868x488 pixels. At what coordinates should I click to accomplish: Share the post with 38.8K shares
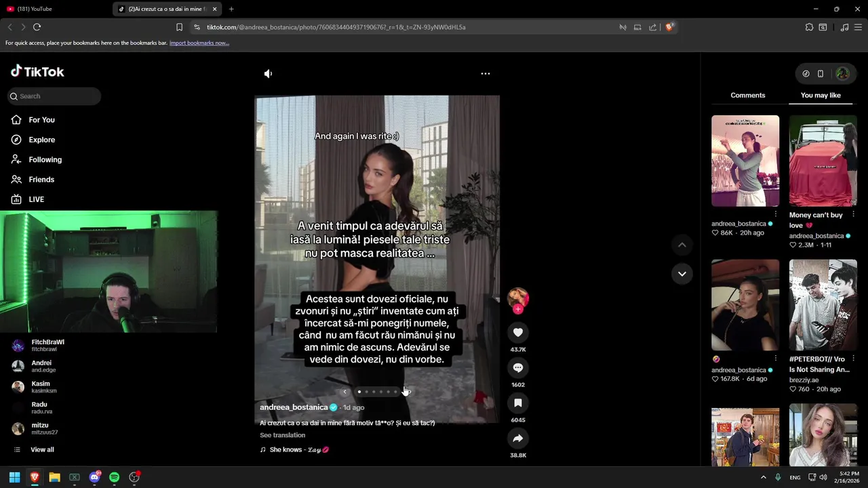[518, 438]
